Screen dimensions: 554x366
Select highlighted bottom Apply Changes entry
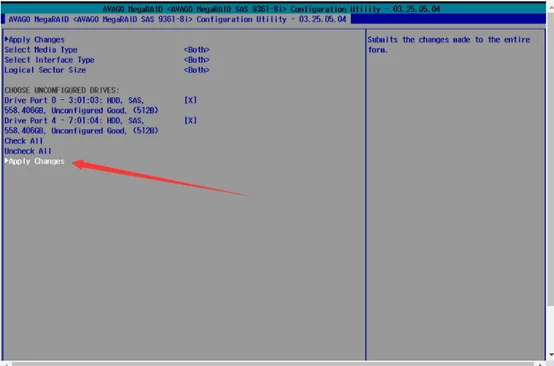[x=36, y=161]
